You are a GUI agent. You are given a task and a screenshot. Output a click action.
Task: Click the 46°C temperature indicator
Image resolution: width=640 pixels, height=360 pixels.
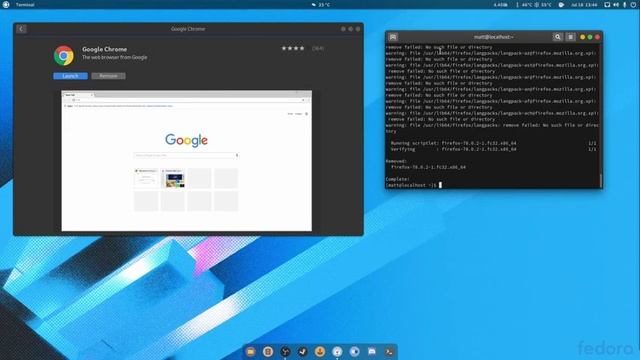tap(524, 4)
